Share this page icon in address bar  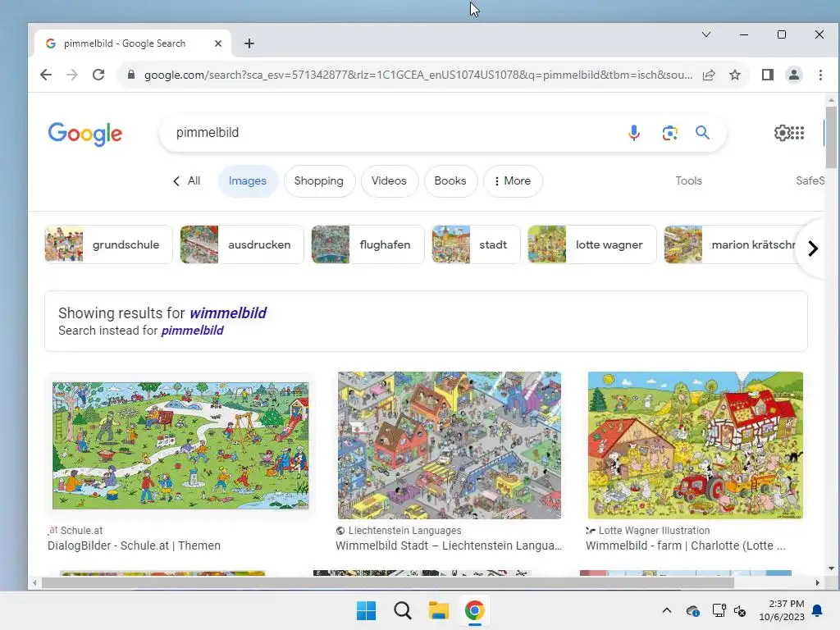tap(709, 75)
